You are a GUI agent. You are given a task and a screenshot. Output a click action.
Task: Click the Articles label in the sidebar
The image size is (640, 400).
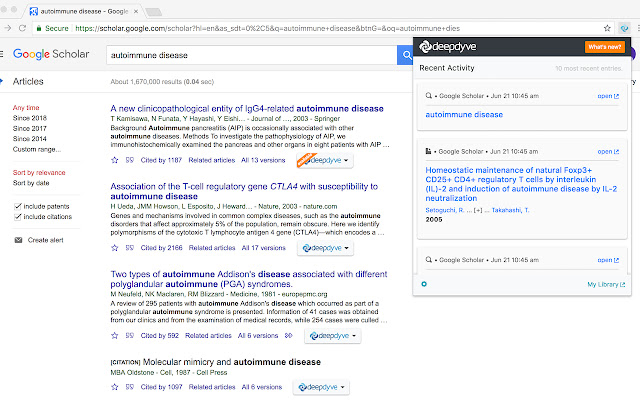coord(28,81)
